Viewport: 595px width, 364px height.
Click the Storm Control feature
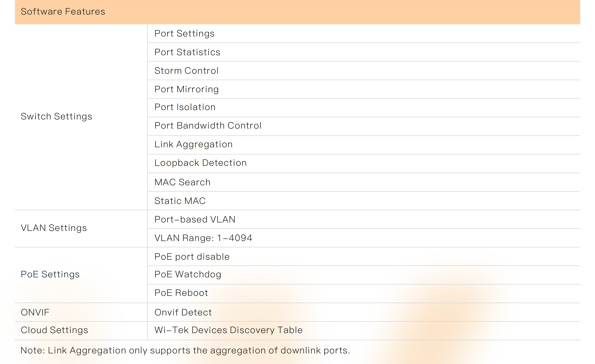186,71
